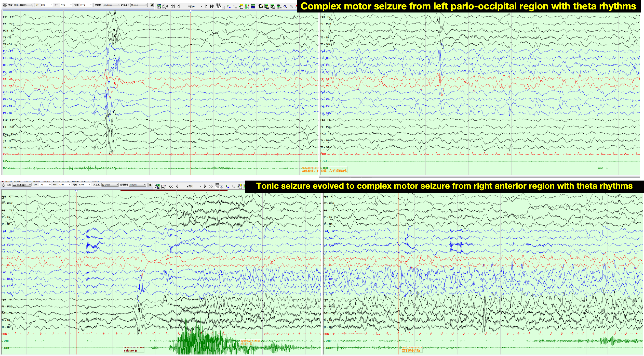This screenshot has width=644, height=356.
Task: Open the video camera panel in upper toolbar
Action: (165, 6)
